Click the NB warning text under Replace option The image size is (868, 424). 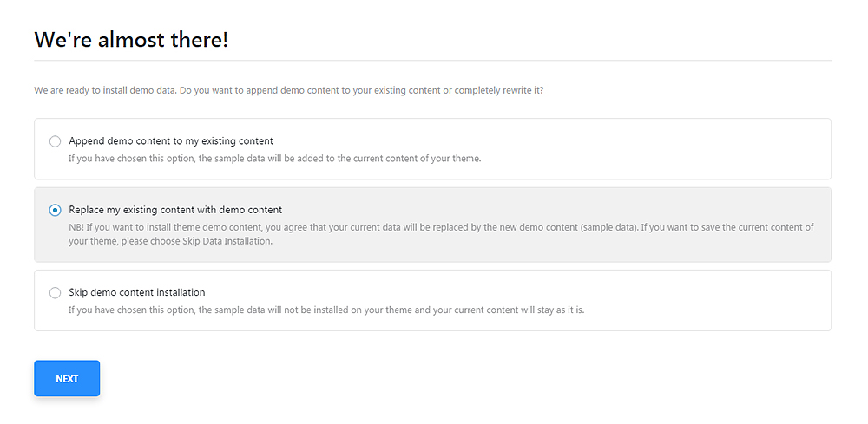pyautogui.click(x=347, y=227)
